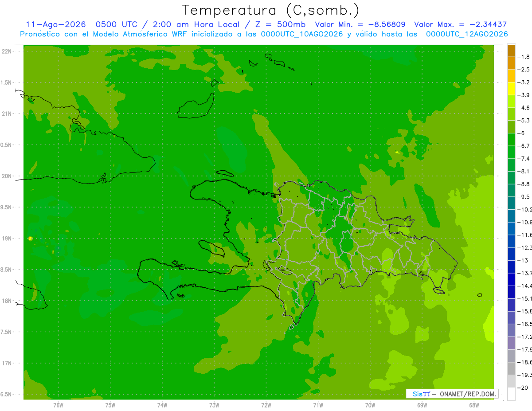Viewport: 532px width, 411px height.
Task: Pick the orange swatch between -1.8 and -2.5
Action: (x=511, y=63)
